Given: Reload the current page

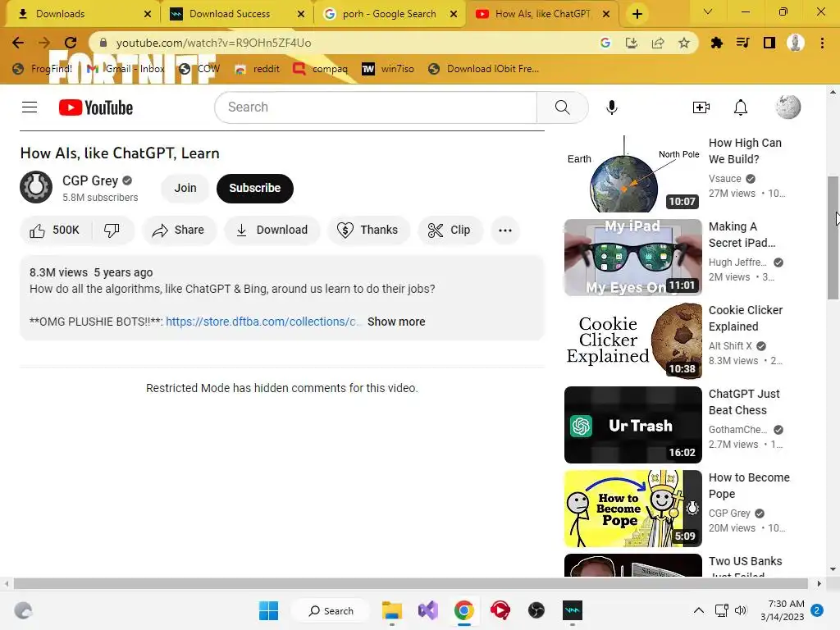Looking at the screenshot, I should tap(71, 43).
